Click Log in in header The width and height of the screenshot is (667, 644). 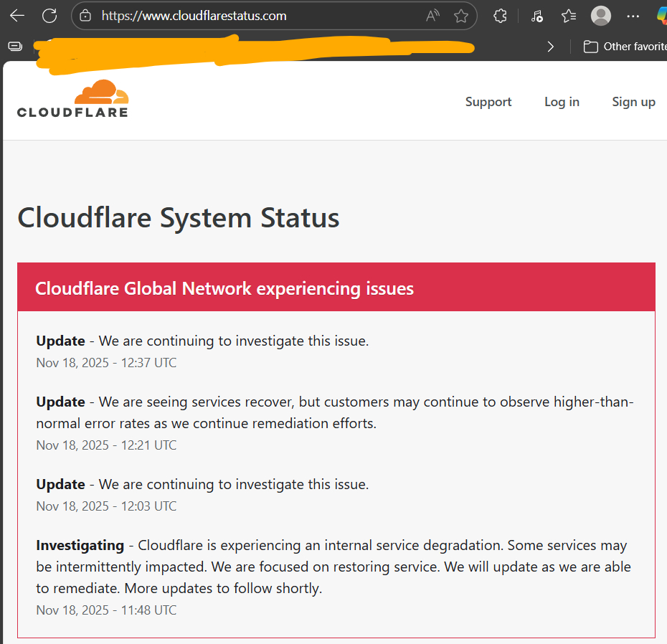coord(562,102)
